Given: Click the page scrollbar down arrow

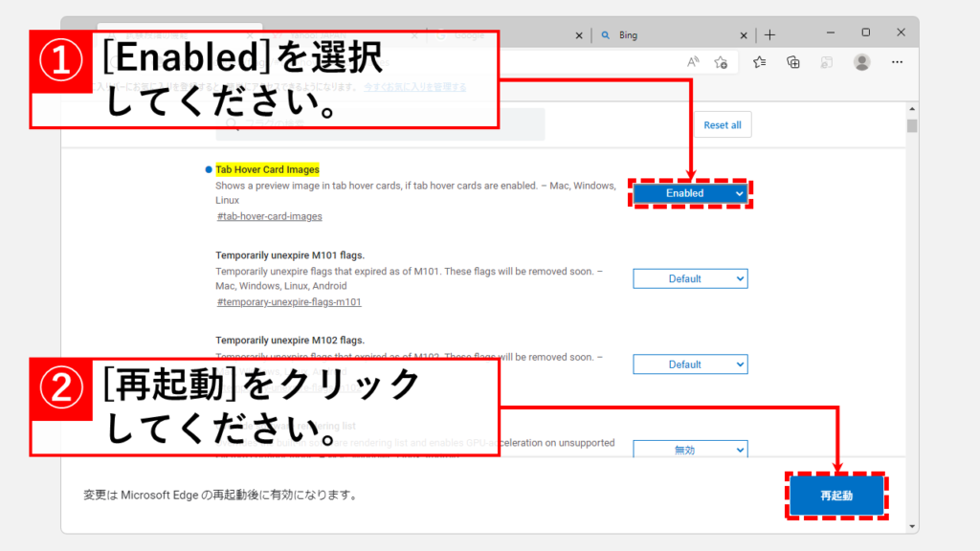Looking at the screenshot, I should click(912, 527).
